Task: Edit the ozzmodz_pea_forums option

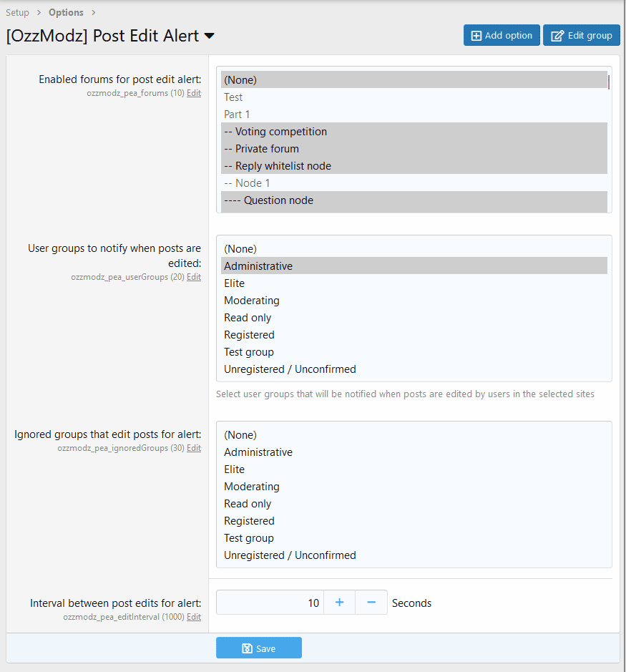Action: point(193,93)
